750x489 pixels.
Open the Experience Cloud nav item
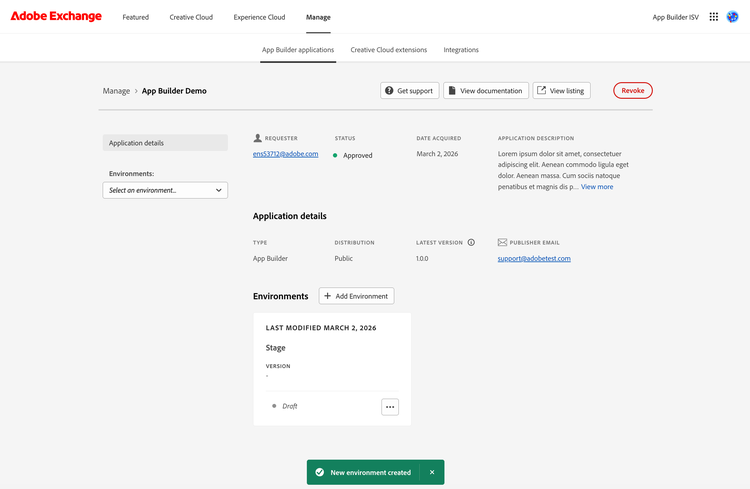click(259, 17)
